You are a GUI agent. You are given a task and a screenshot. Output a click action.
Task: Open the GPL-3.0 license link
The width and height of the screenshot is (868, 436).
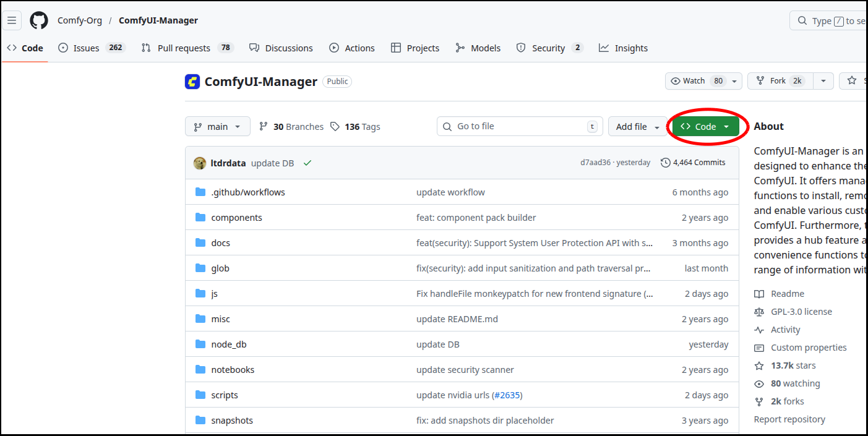pos(801,312)
